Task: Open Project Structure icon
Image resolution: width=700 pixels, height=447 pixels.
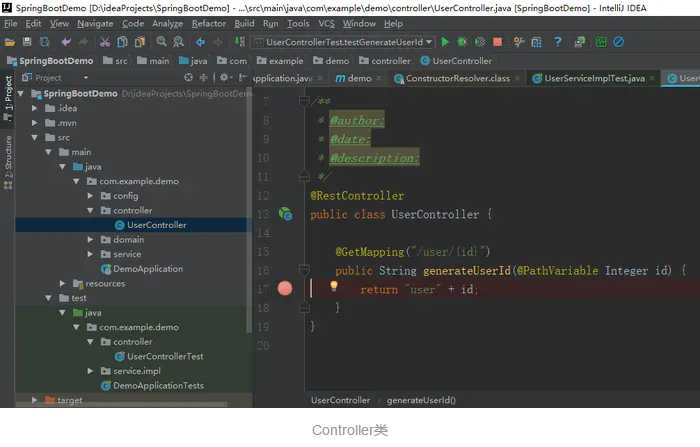Action: 536,42
